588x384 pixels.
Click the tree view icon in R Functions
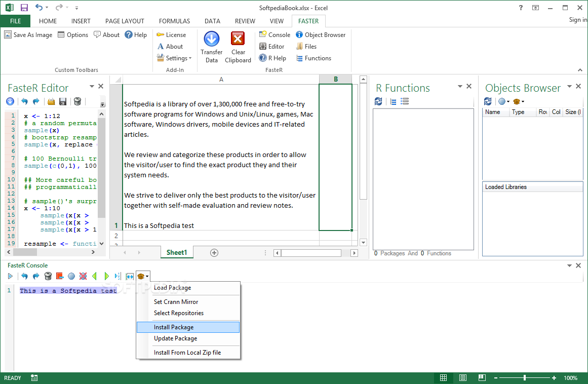tap(393, 101)
